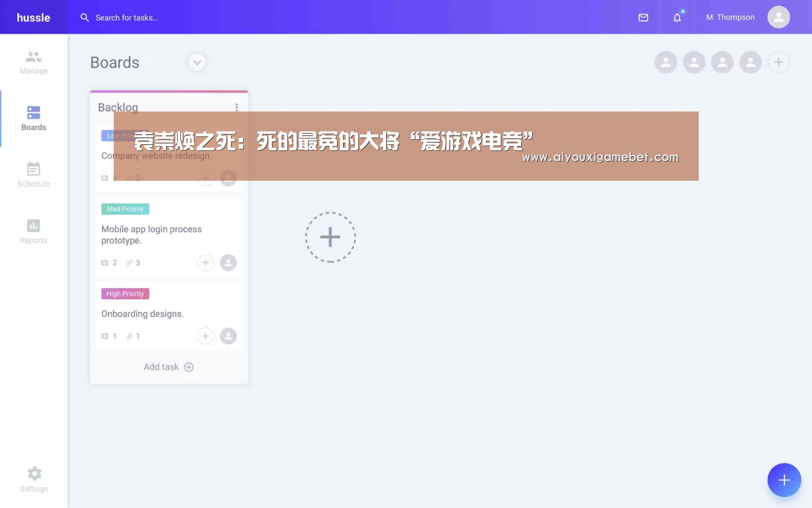Click the M. Thompson user name

click(x=730, y=17)
